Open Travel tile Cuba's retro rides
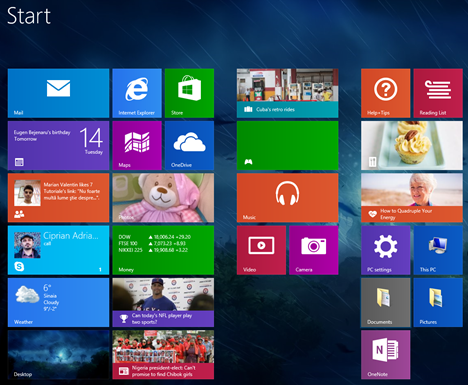The height and width of the screenshot is (385, 468). coord(287,93)
